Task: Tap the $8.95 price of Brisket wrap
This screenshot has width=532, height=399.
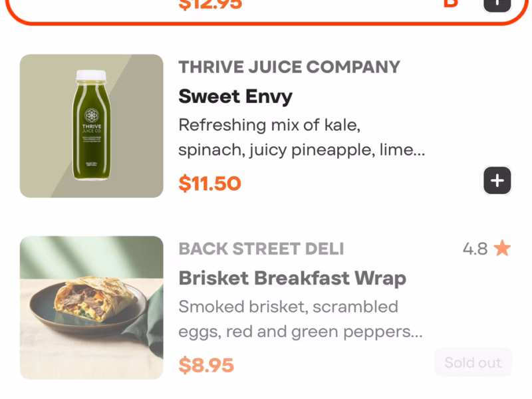Action: (x=206, y=365)
